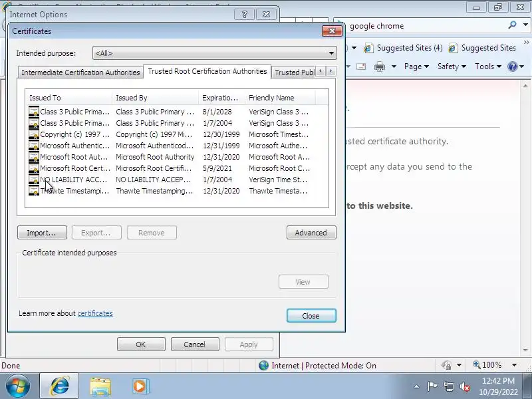Switch to Intermediate Certification Authorities tab

(x=80, y=72)
